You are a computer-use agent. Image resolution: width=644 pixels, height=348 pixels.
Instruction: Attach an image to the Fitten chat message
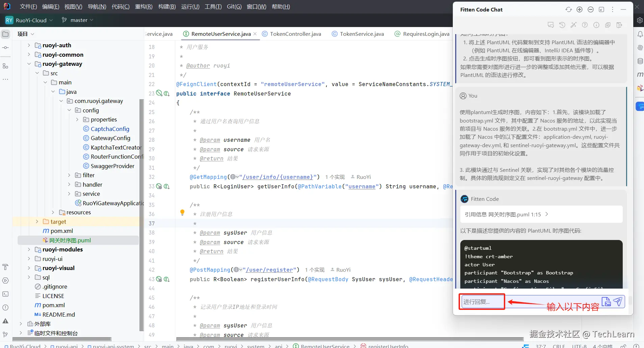coord(606,301)
